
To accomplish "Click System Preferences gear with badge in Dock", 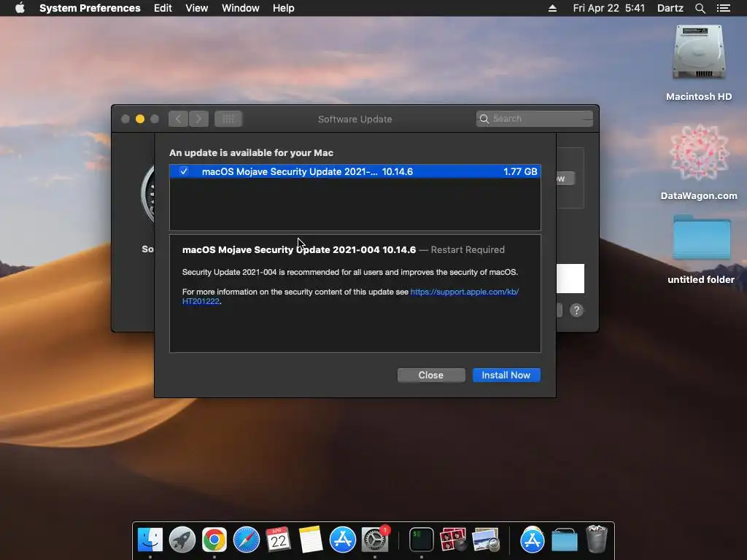I will [x=375, y=540].
